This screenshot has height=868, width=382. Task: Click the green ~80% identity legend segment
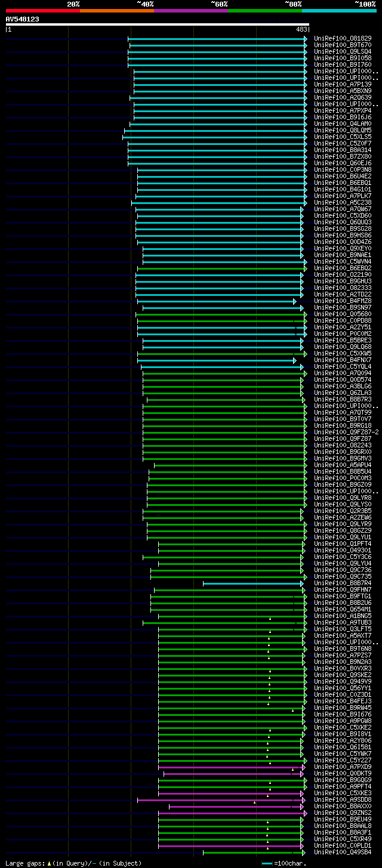coord(264,11)
